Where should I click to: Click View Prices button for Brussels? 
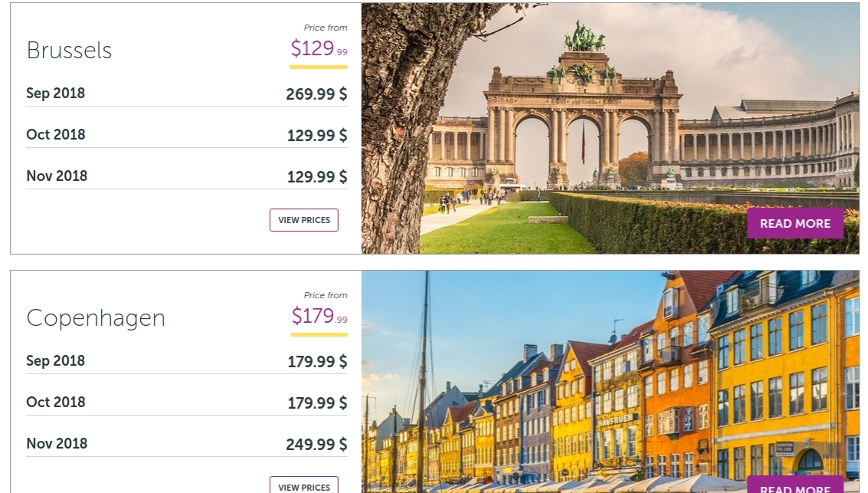click(x=303, y=220)
